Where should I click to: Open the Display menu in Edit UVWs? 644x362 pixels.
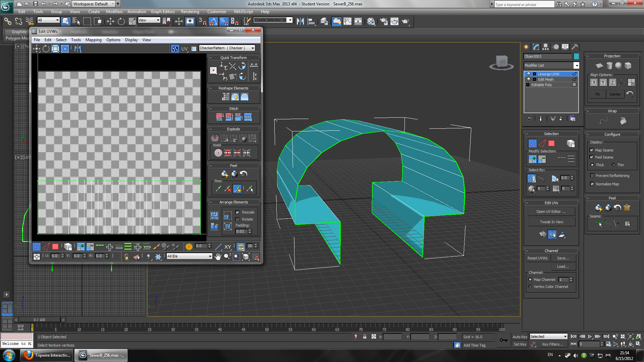pyautogui.click(x=131, y=40)
